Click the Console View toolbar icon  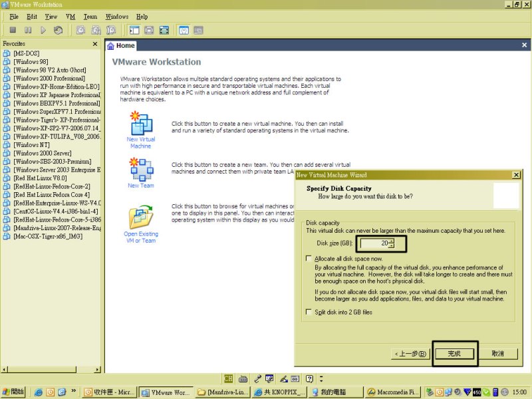pyautogui.click(x=198, y=30)
